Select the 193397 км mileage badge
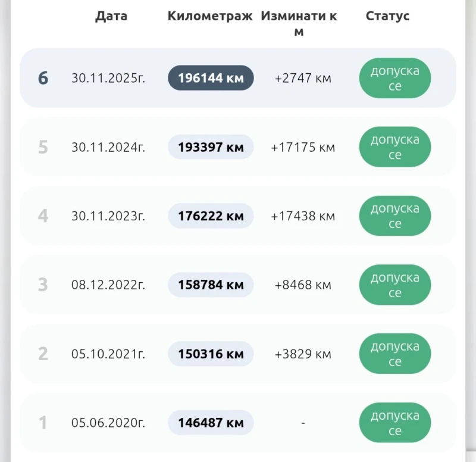This screenshot has width=476, height=462. click(210, 146)
